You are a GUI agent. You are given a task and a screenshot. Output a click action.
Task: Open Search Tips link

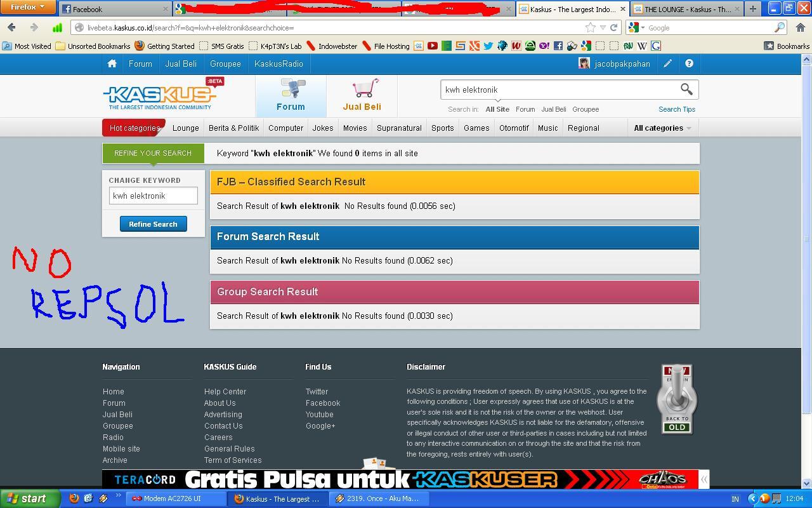[677, 109]
